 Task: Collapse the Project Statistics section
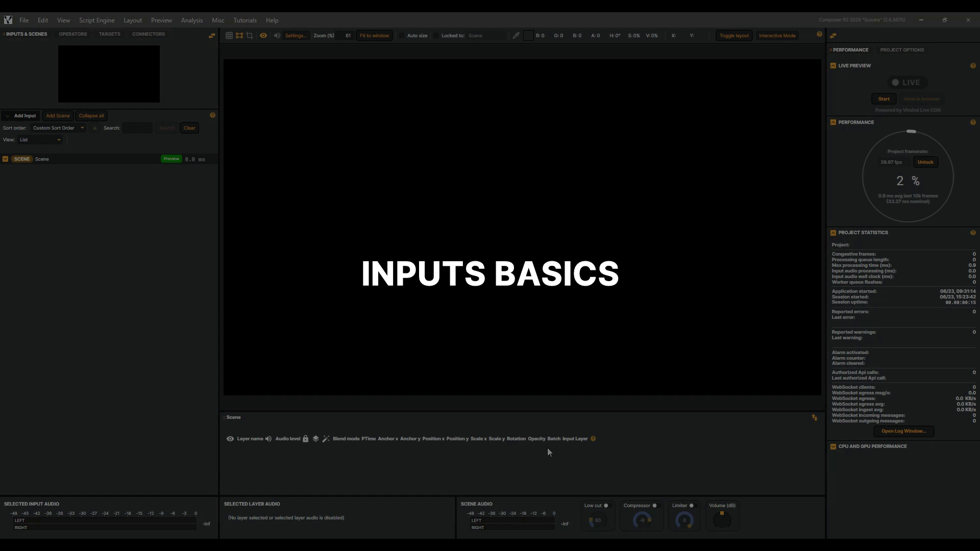pos(833,233)
